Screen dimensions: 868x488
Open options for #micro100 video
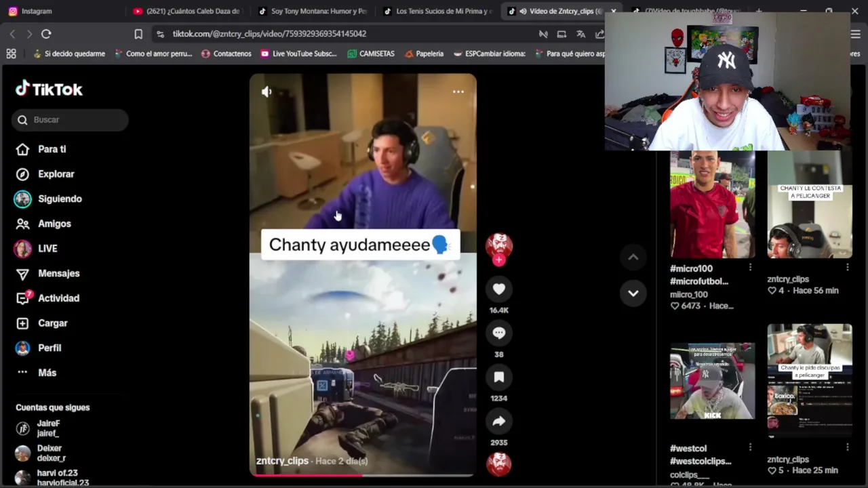coord(750,268)
